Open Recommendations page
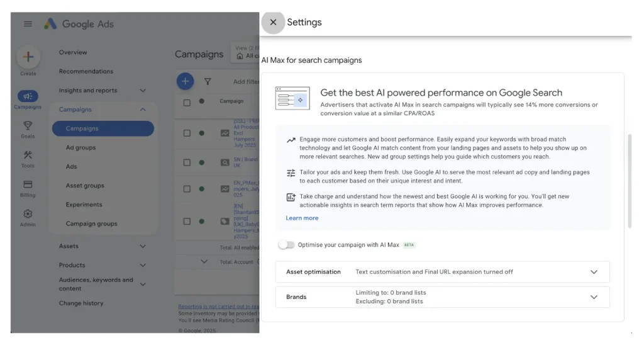The height and width of the screenshot is (345, 644). pos(86,71)
